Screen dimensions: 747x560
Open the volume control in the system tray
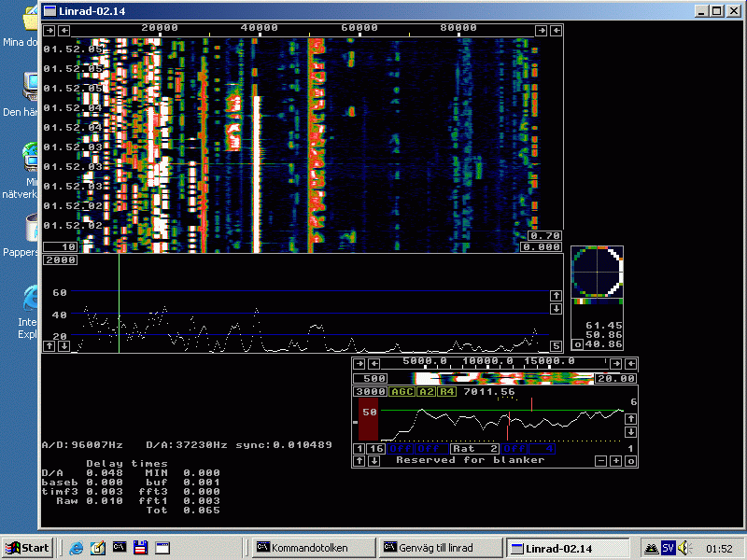tap(684, 549)
